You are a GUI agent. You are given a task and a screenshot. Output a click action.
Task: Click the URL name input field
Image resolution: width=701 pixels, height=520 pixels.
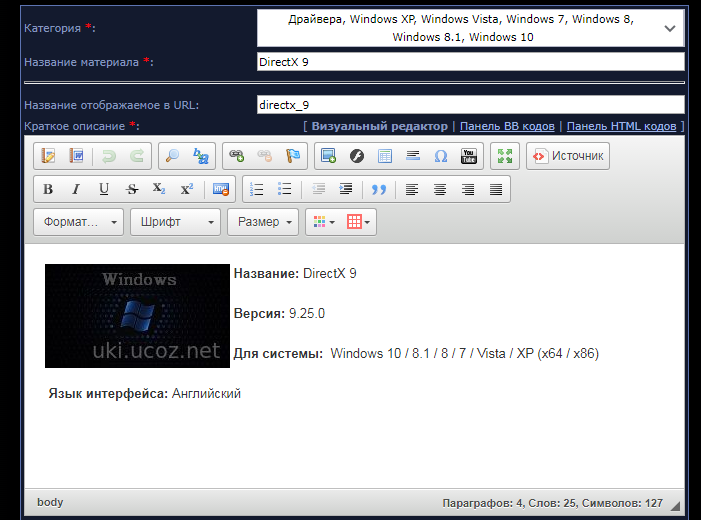tap(470, 105)
